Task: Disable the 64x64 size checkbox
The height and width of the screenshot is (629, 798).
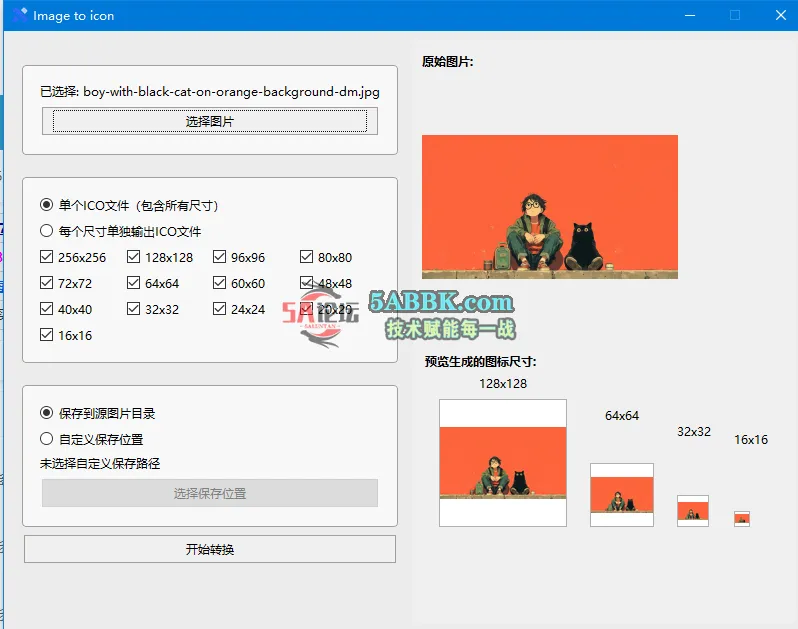Action: [x=133, y=282]
